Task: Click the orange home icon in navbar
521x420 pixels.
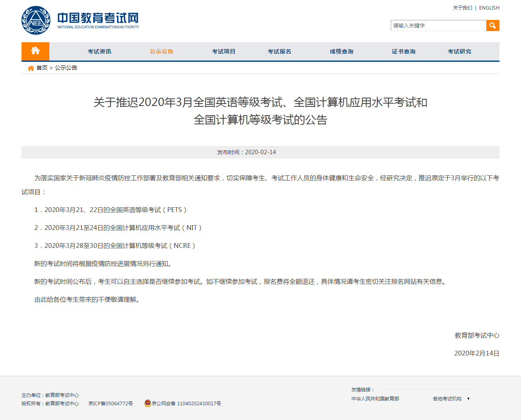Action: point(35,51)
